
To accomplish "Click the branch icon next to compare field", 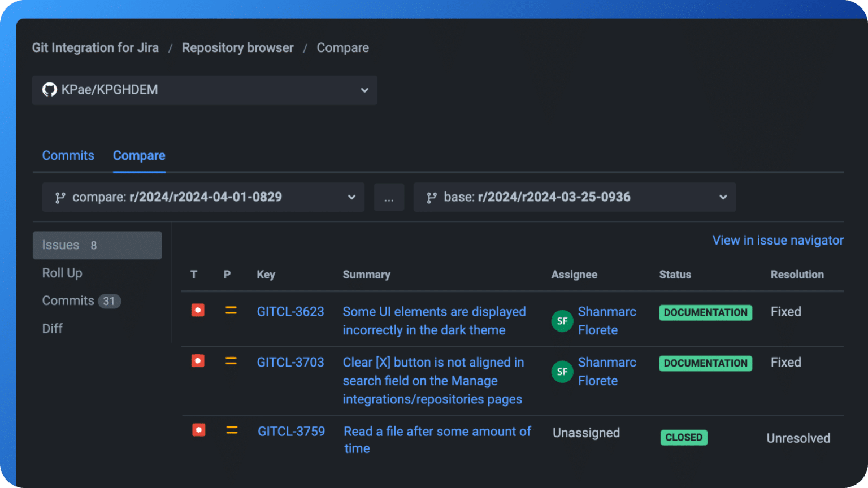I will (60, 198).
